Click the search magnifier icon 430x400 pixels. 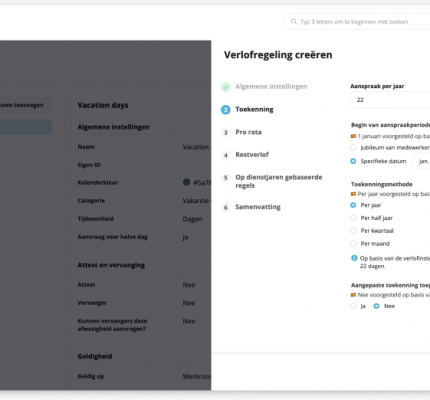click(294, 22)
